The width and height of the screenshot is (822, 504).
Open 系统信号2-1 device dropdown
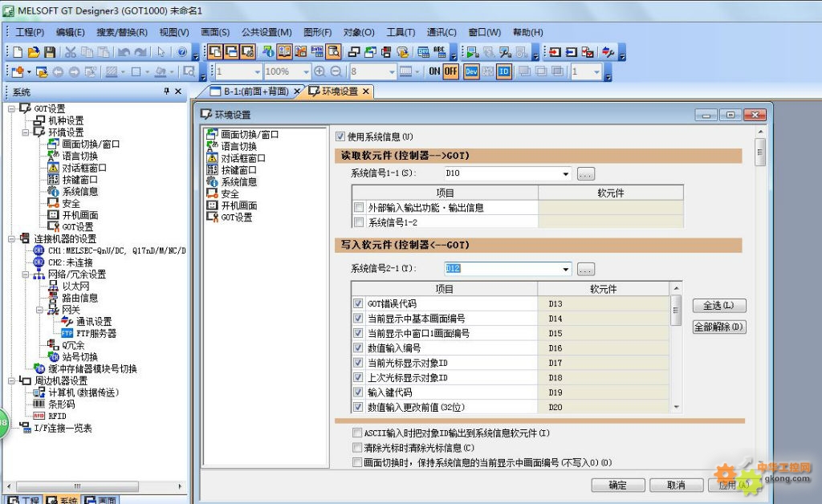pos(566,269)
